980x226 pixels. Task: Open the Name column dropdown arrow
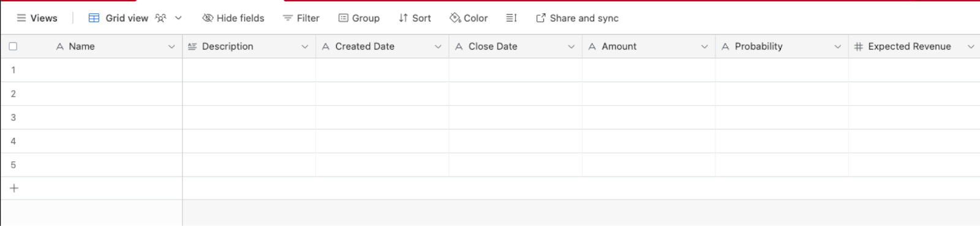[x=171, y=47]
